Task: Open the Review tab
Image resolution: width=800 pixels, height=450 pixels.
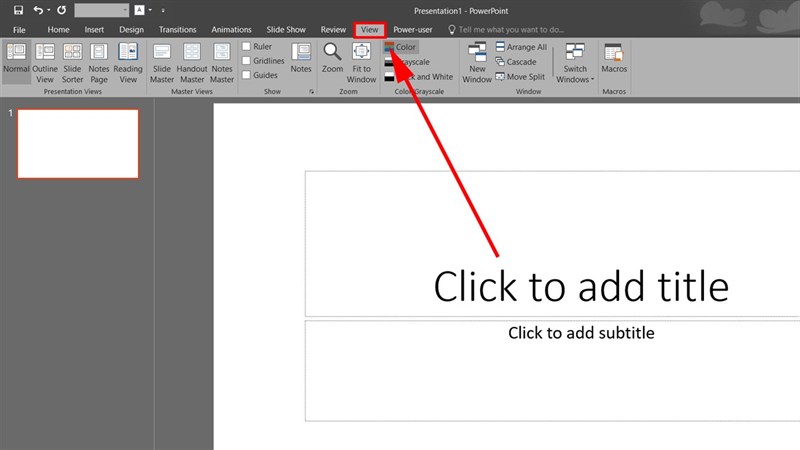Action: pos(333,30)
